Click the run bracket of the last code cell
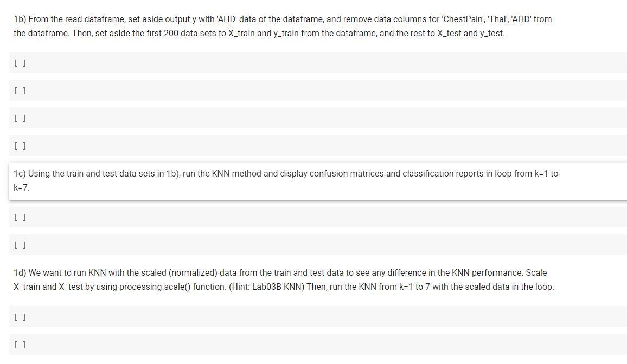 (x=20, y=344)
